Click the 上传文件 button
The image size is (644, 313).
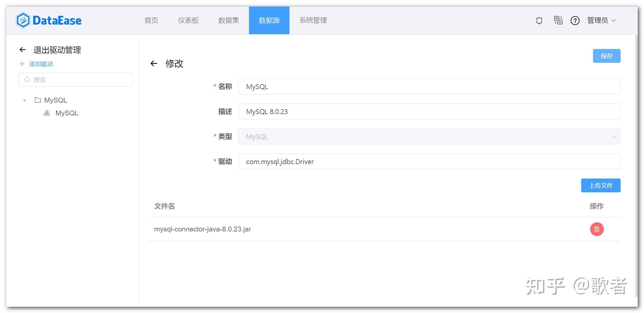601,185
